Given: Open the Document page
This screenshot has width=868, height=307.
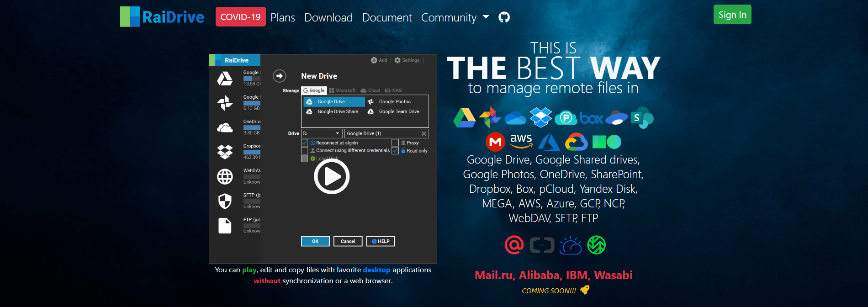Looking at the screenshot, I should pos(387,17).
